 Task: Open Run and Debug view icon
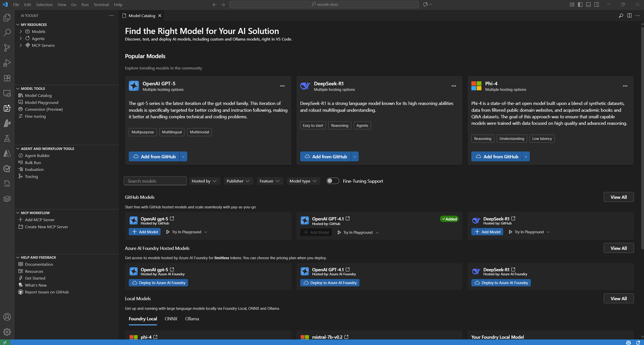point(7,63)
